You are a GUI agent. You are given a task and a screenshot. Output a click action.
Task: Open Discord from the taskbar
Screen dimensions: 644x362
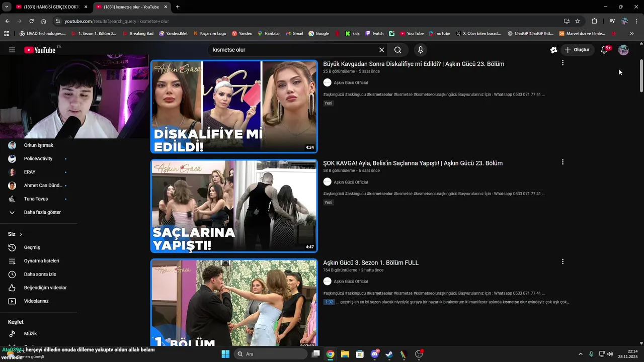click(x=374, y=354)
